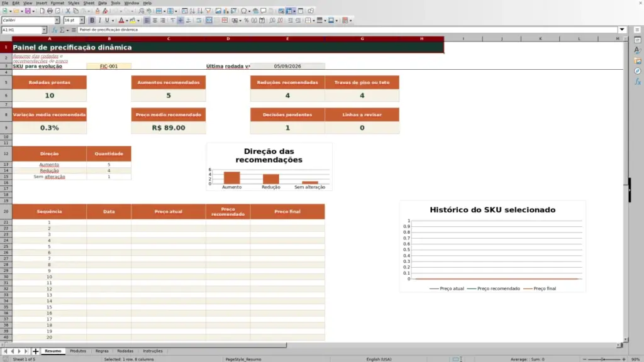Click the Insert Chart icon
Viewport: 644px width, 362px height.
226,11
